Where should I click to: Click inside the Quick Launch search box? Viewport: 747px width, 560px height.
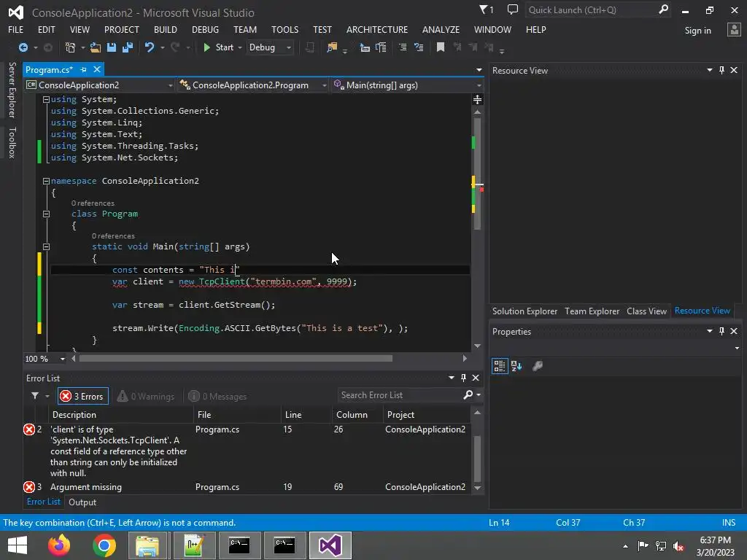pos(591,10)
